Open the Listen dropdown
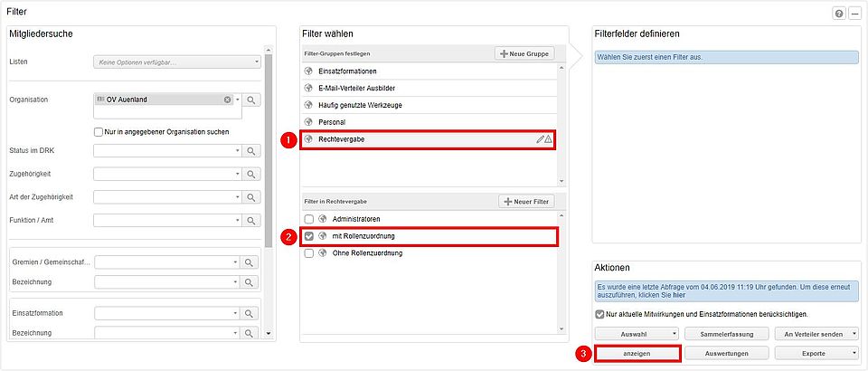The image size is (868, 371). point(176,62)
